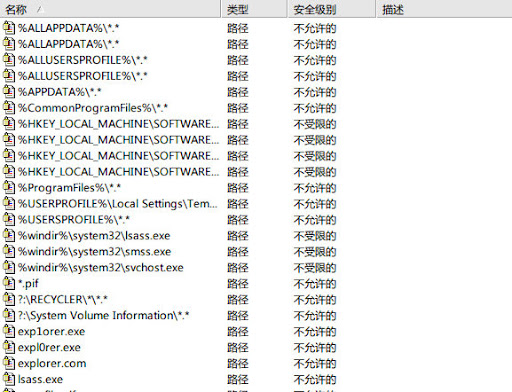The image size is (512, 392).
Task: Click 路径 in the explorer.com row
Action: [238, 364]
